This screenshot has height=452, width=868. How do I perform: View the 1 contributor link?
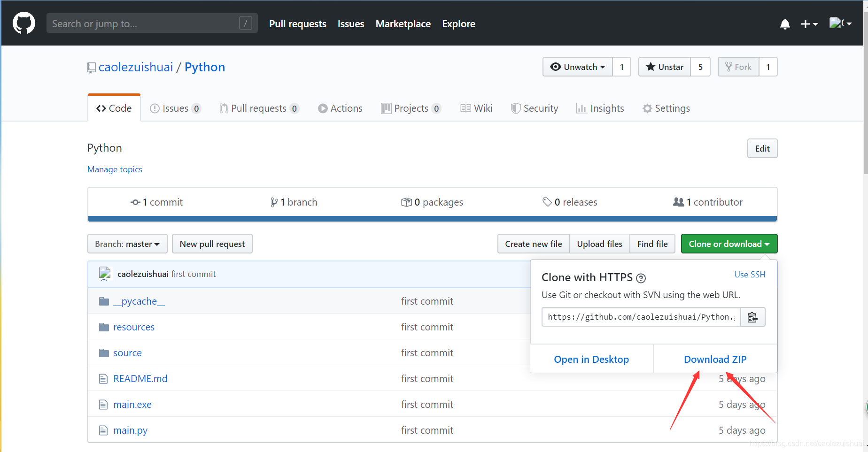[x=708, y=202]
